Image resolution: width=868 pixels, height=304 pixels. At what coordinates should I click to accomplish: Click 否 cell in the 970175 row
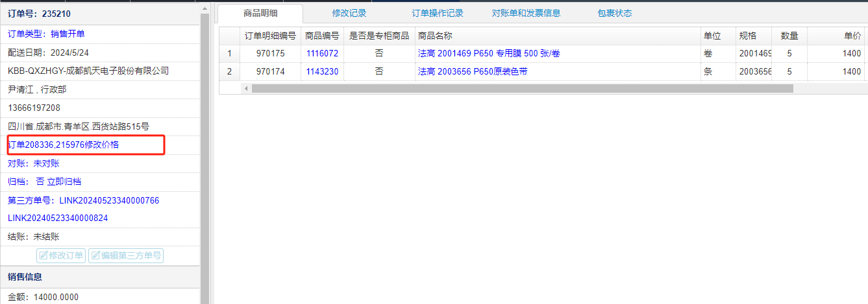point(379,54)
